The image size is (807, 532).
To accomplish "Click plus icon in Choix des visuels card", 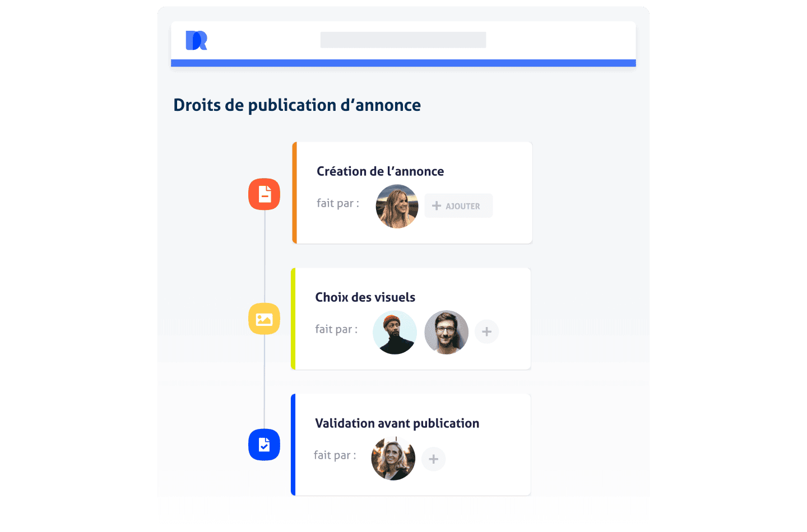I will (x=486, y=332).
